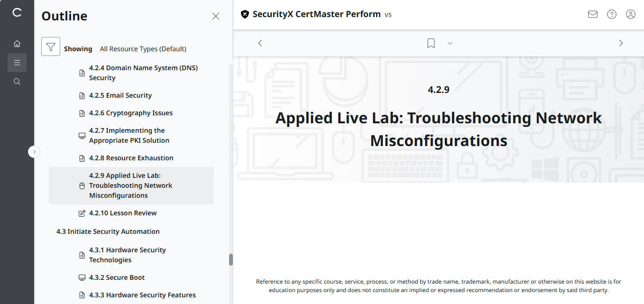
Task: Open 4.2.10 Lesson Review item
Action: (x=123, y=213)
